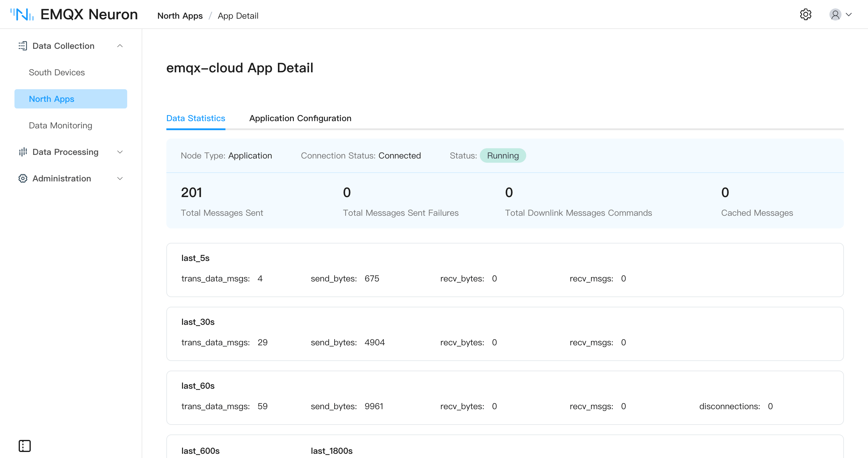Click the Data Collection sidebar icon
This screenshot has width=868, height=458.
(23, 46)
